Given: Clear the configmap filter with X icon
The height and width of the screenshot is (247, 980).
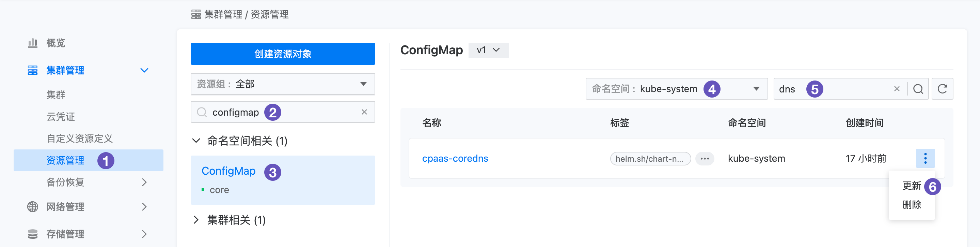Looking at the screenshot, I should click(364, 112).
